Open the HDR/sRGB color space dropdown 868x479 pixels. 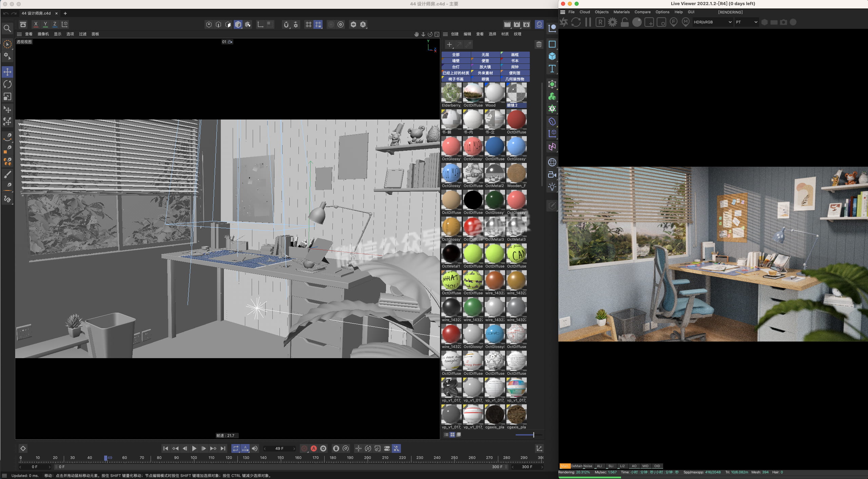[x=712, y=22]
